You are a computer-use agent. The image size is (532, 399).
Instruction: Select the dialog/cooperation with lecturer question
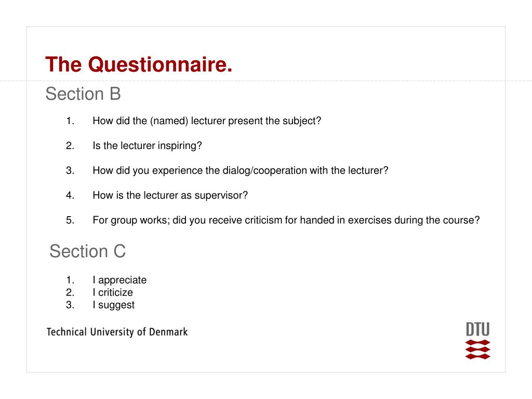point(241,170)
